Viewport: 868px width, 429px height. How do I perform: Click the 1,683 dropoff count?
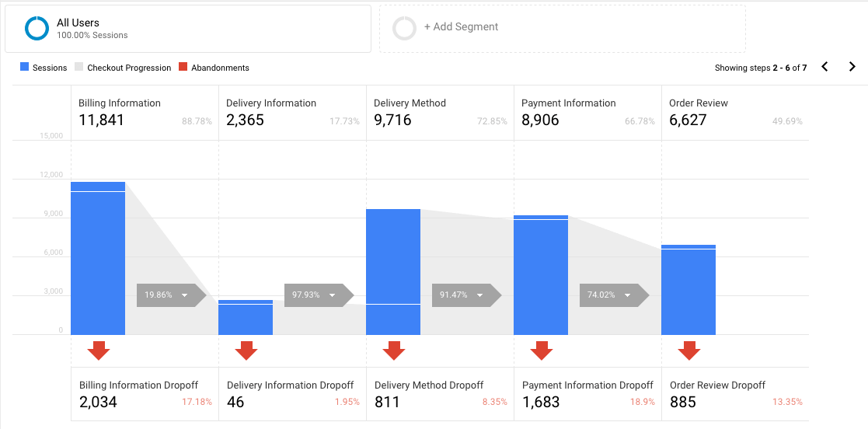541,402
